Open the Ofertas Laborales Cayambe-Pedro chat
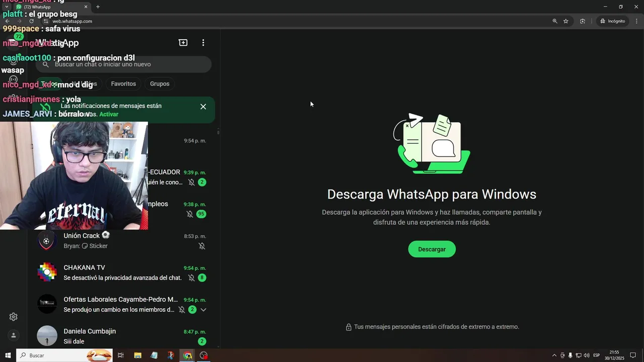Viewport: 644px width, 362px height. point(123,304)
